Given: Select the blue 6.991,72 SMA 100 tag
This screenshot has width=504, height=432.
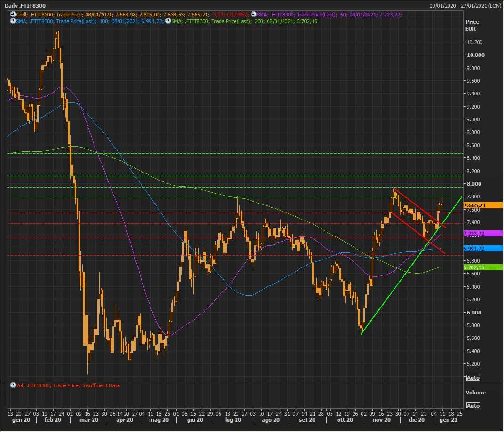Looking at the screenshot, I should (x=482, y=248).
